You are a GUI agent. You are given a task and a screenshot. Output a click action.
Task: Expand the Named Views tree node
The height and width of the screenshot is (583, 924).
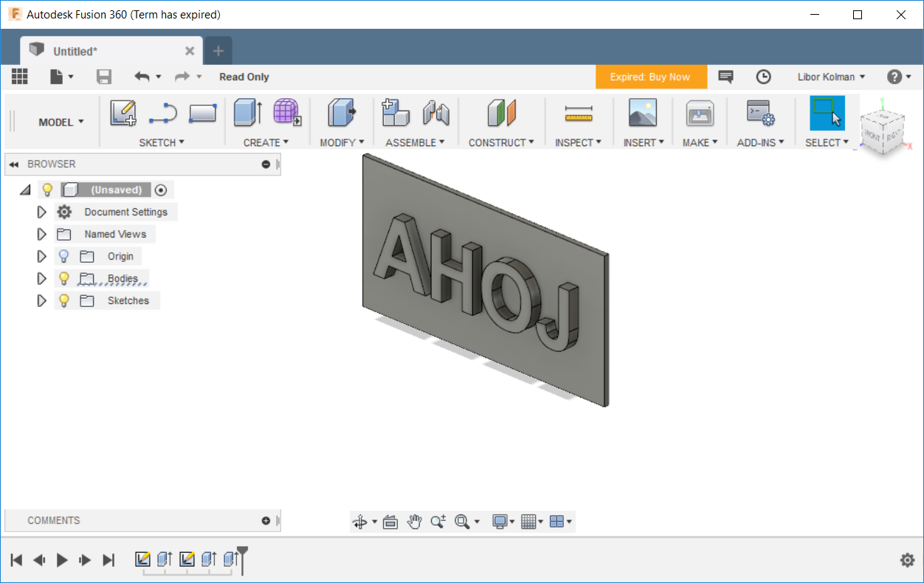(41, 234)
